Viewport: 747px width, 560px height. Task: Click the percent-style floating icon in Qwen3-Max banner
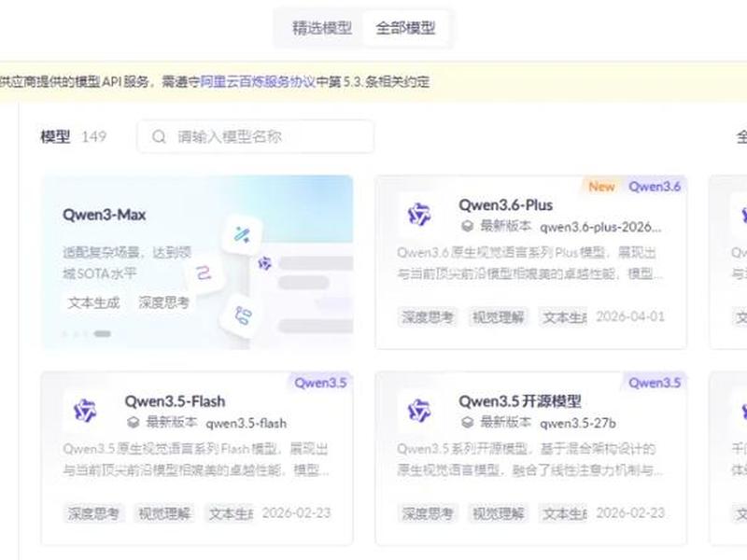(x=242, y=235)
